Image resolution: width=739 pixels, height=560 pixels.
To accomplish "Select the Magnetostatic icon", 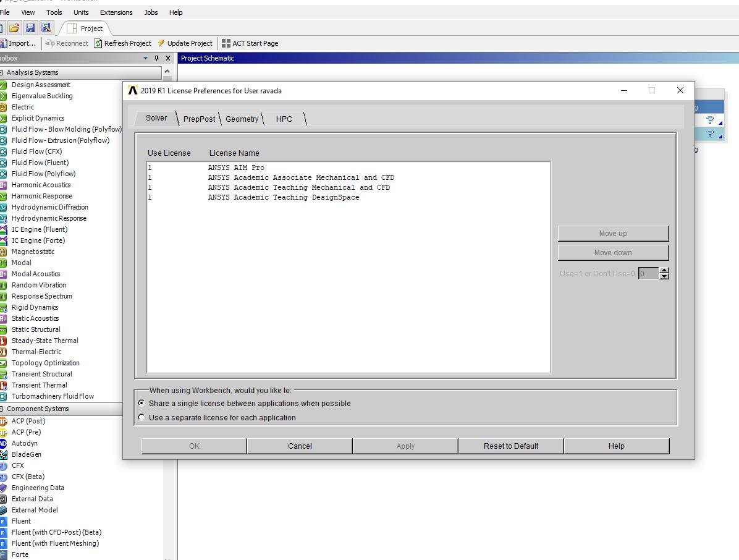I will [3, 252].
